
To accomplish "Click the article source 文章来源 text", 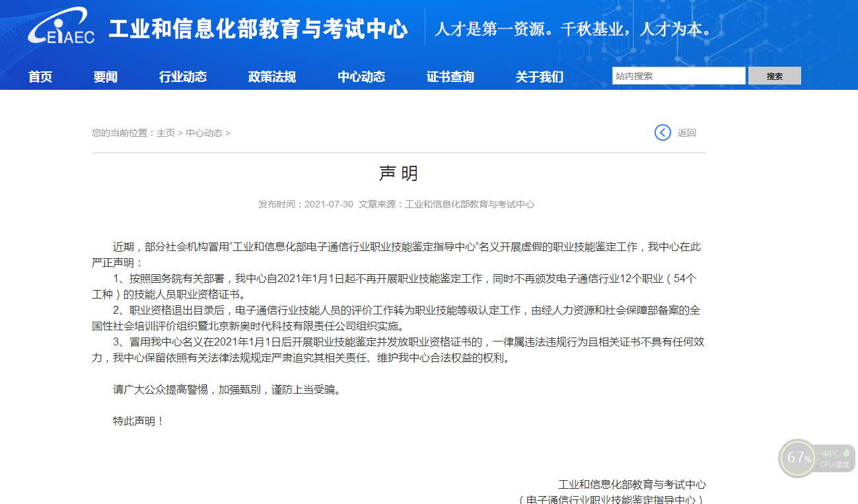I will (x=447, y=204).
